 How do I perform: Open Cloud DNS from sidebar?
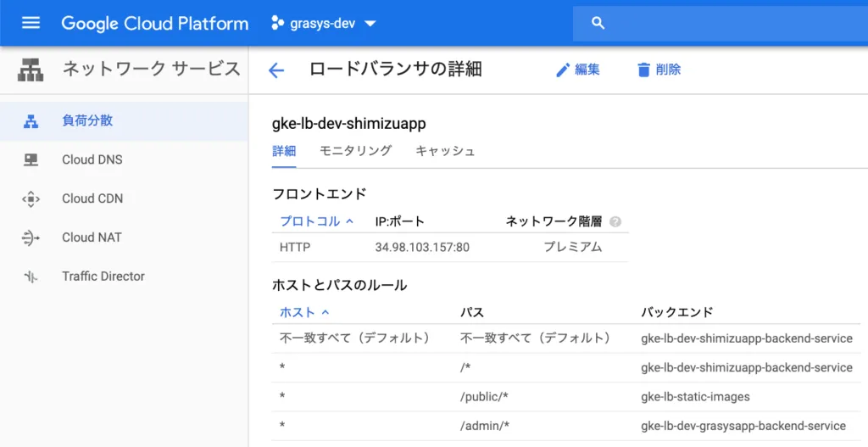[x=92, y=159]
